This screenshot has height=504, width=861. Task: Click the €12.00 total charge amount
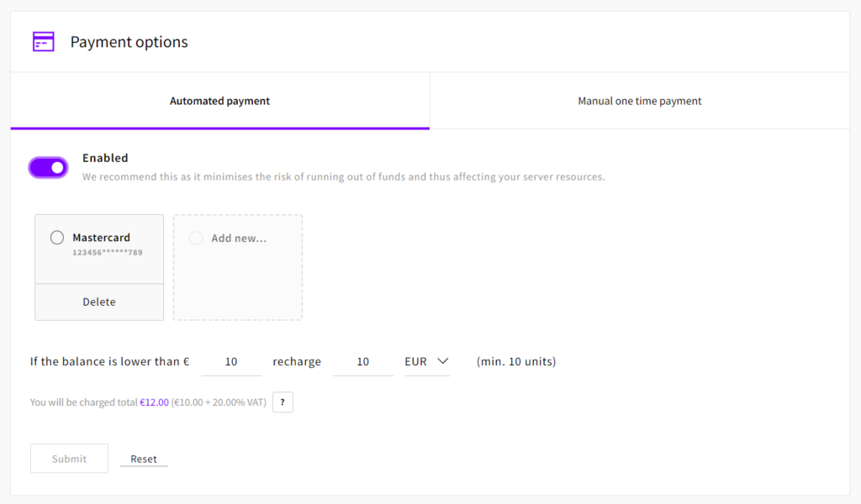(x=154, y=403)
